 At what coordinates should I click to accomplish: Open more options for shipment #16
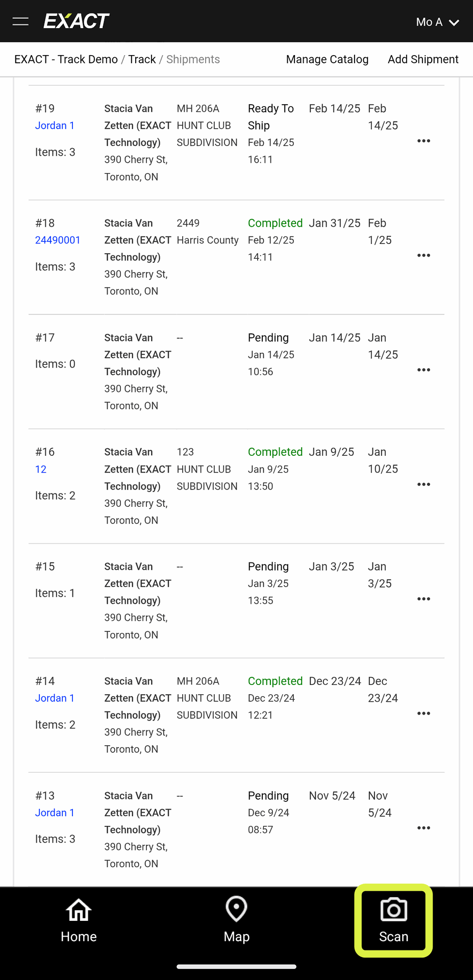click(424, 484)
